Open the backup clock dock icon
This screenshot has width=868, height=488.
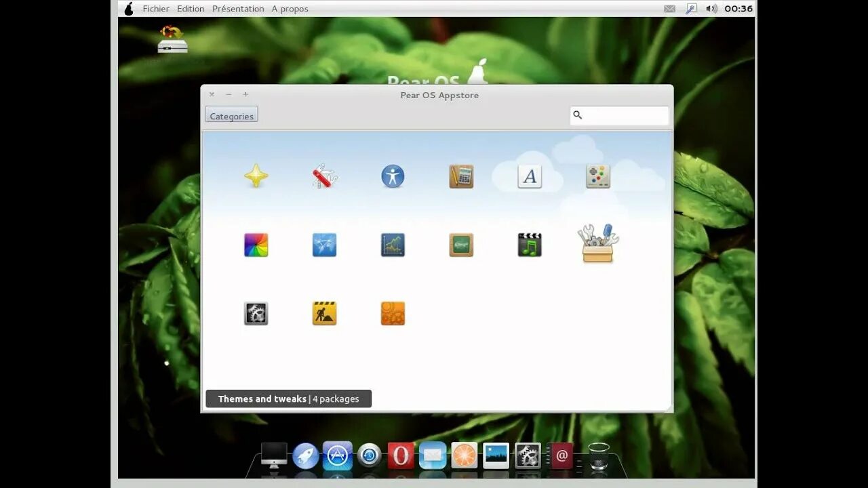369,455
